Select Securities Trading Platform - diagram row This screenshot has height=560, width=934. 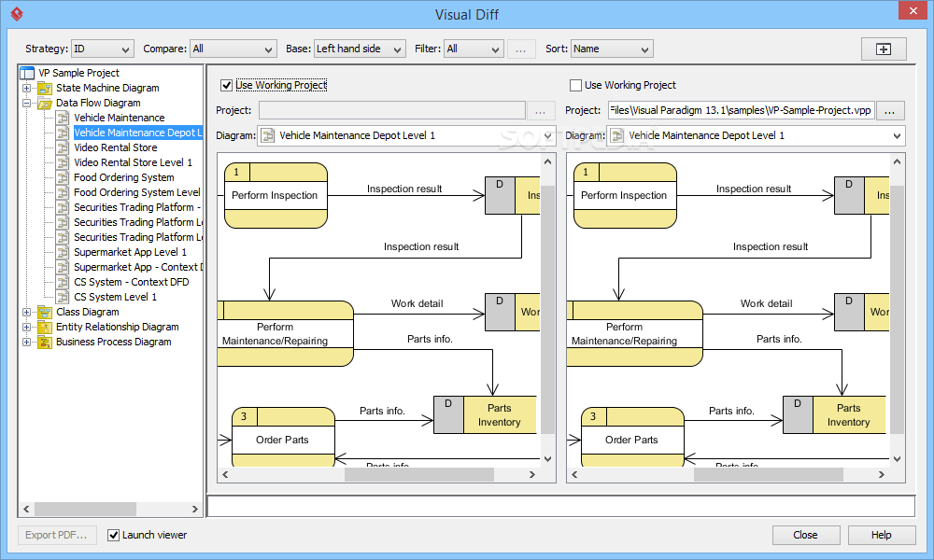click(137, 207)
